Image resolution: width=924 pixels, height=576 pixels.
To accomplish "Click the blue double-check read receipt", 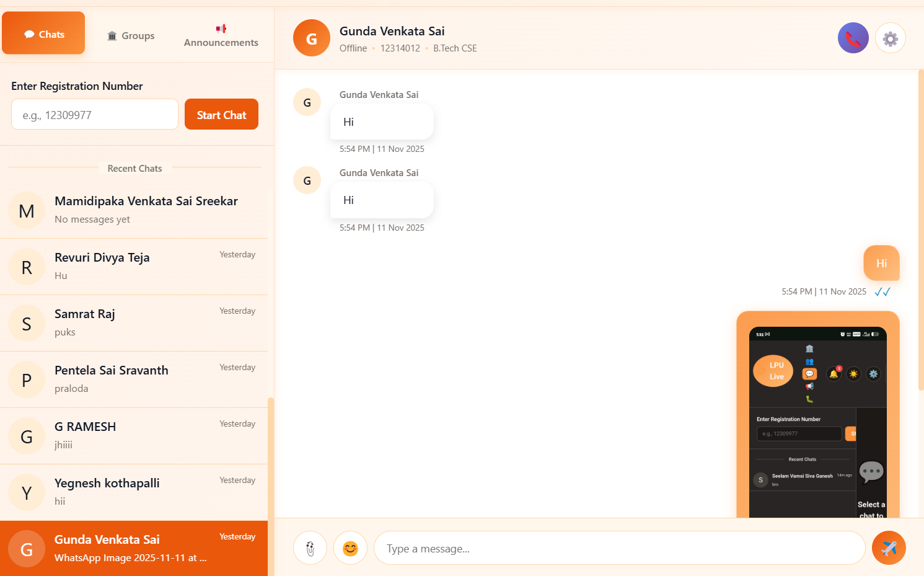I will 882,291.
